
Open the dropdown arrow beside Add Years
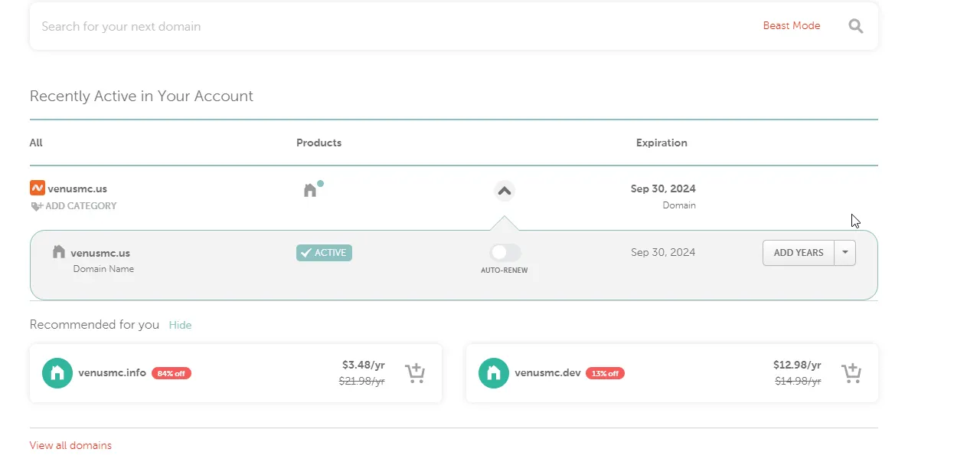pyautogui.click(x=844, y=253)
